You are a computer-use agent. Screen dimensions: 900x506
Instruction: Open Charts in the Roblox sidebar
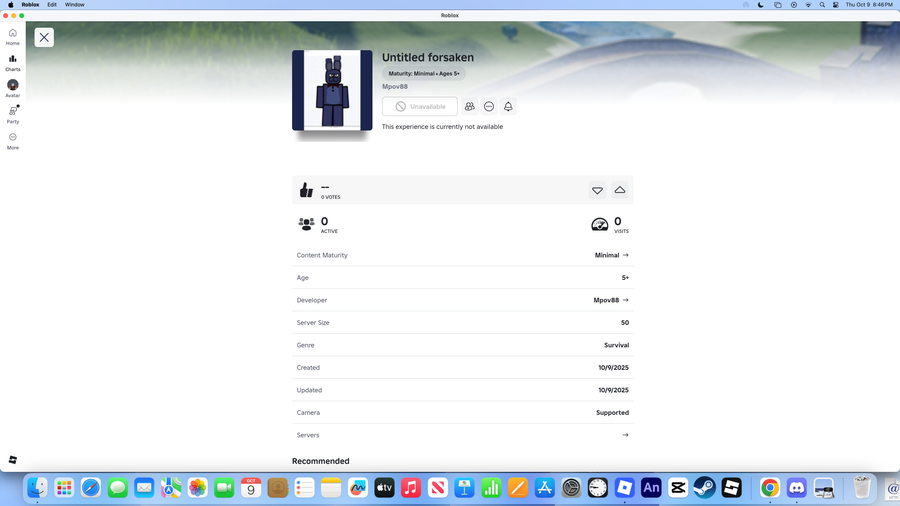pos(13,63)
